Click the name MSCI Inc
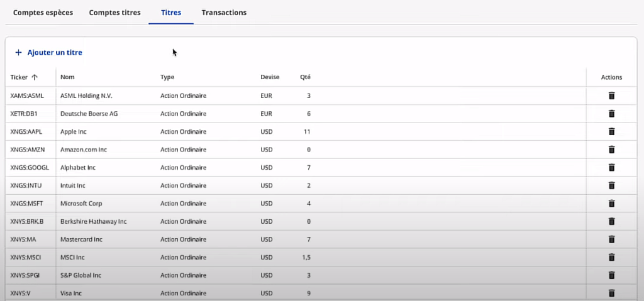Image resolution: width=644 pixels, height=301 pixels. pyautogui.click(x=73, y=258)
